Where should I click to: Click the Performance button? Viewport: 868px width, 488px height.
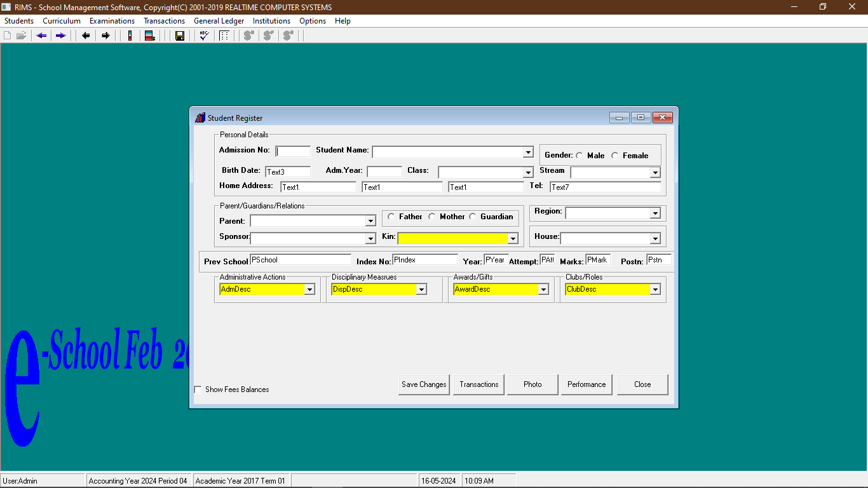587,384
